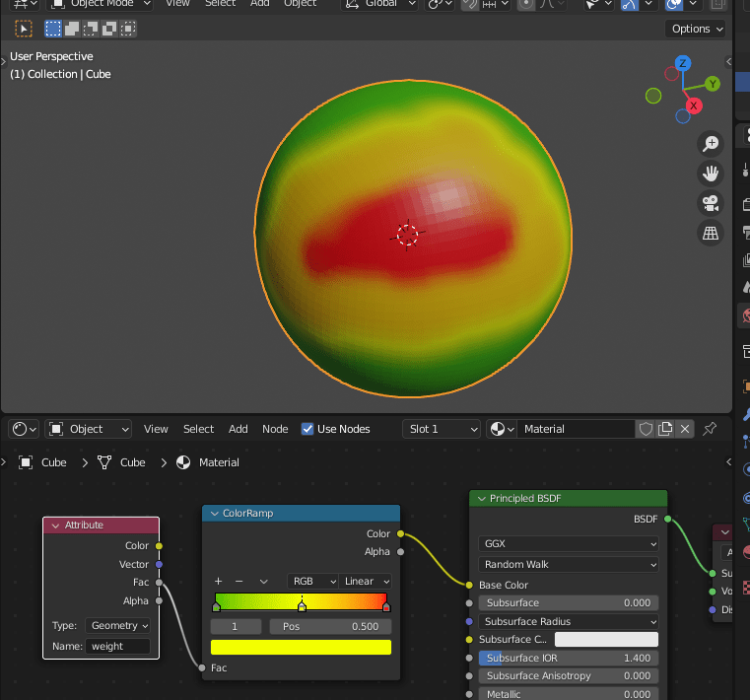The width and height of the screenshot is (750, 700).
Task: Unlink the material with the X icon
Action: tap(685, 429)
